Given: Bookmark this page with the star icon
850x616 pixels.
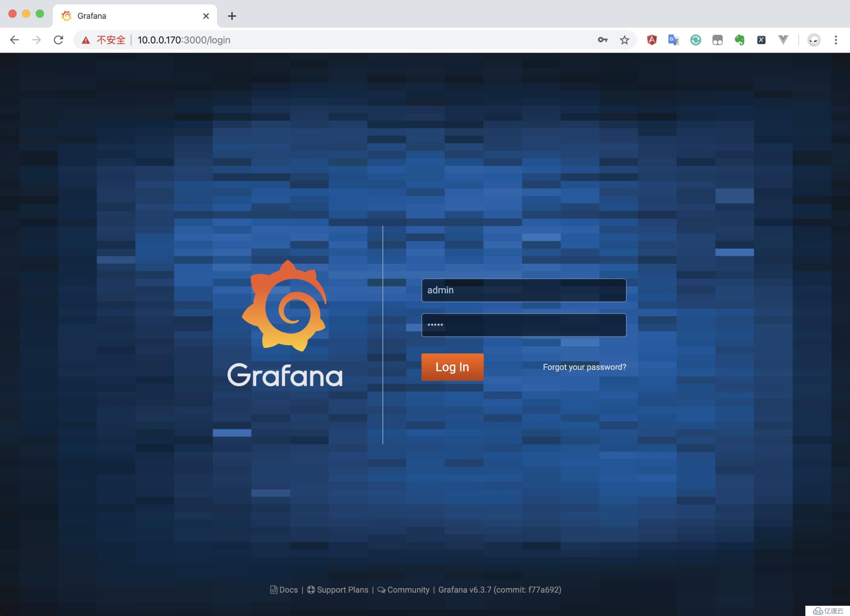Looking at the screenshot, I should [624, 40].
